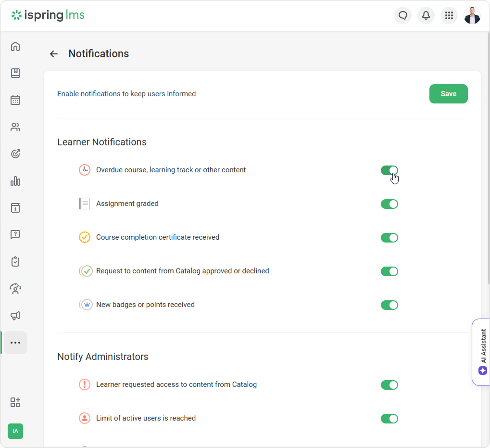Screen dimensions: 490x448
Task: Open the target goals icon in sidebar
Action: point(15,154)
